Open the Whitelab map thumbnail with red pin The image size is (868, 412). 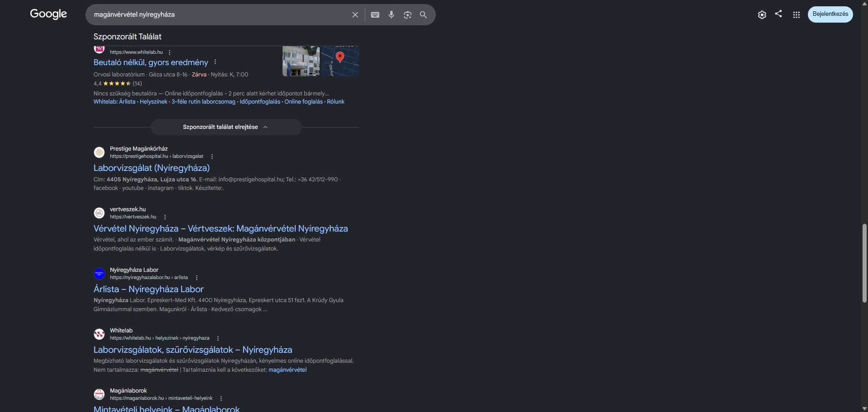(x=340, y=61)
